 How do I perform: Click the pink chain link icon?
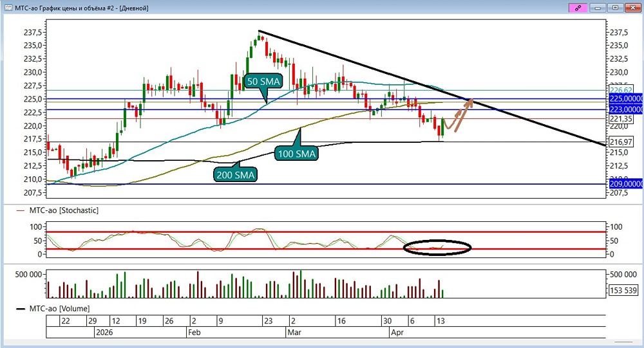(x=578, y=7)
